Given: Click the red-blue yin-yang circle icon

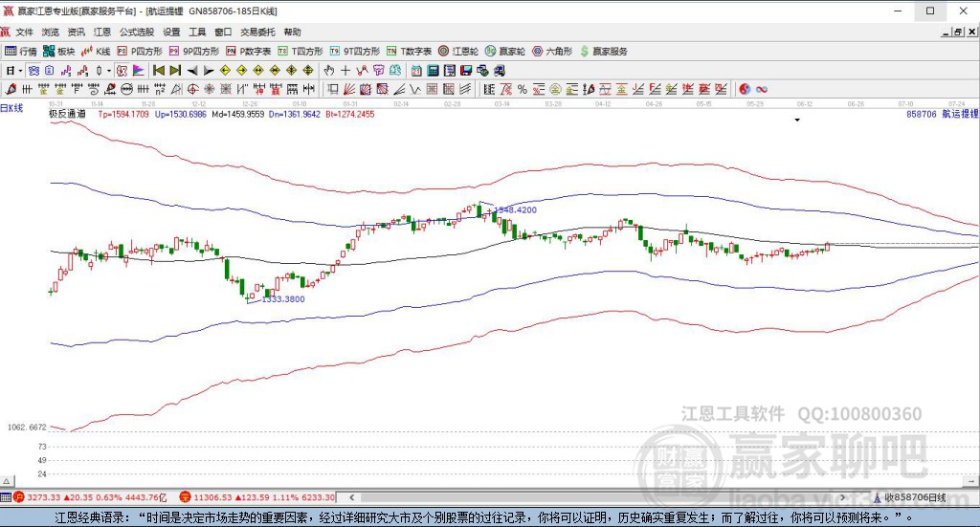Looking at the screenshot, I should [745, 89].
